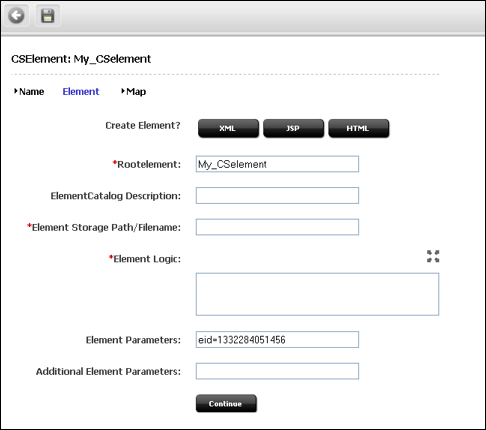The height and width of the screenshot is (430, 486).
Task: Click the Element Parameters label
Action: coord(133,340)
